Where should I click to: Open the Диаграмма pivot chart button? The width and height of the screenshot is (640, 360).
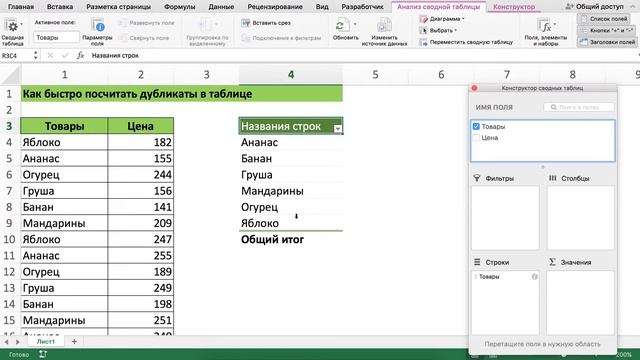[442, 19]
